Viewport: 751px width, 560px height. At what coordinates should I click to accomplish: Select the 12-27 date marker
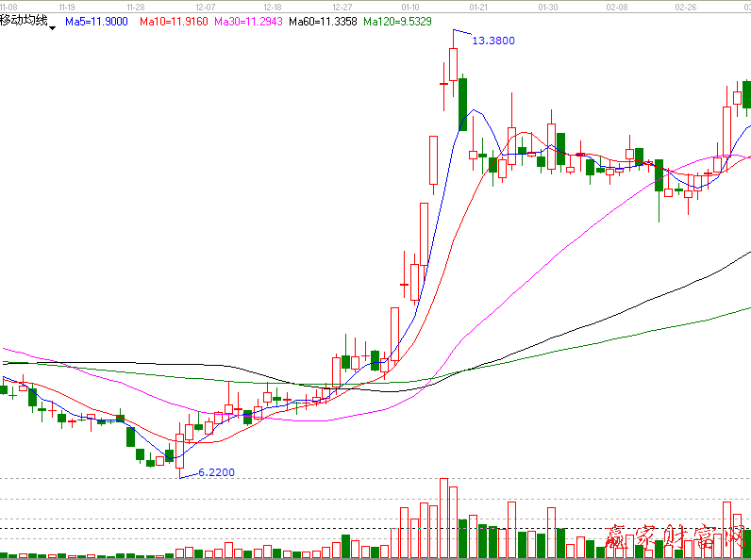(342, 6)
